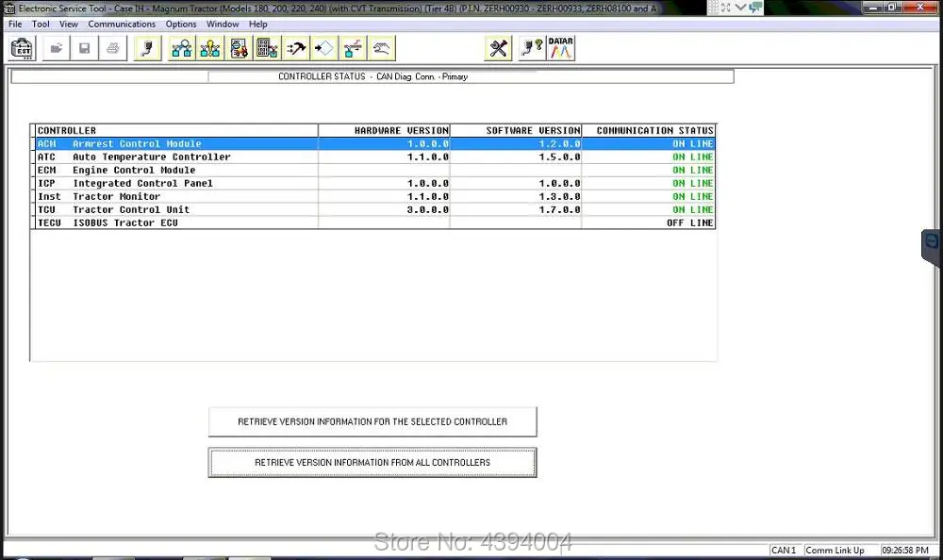Open the Help menu
The height and width of the screenshot is (560, 943).
(258, 25)
